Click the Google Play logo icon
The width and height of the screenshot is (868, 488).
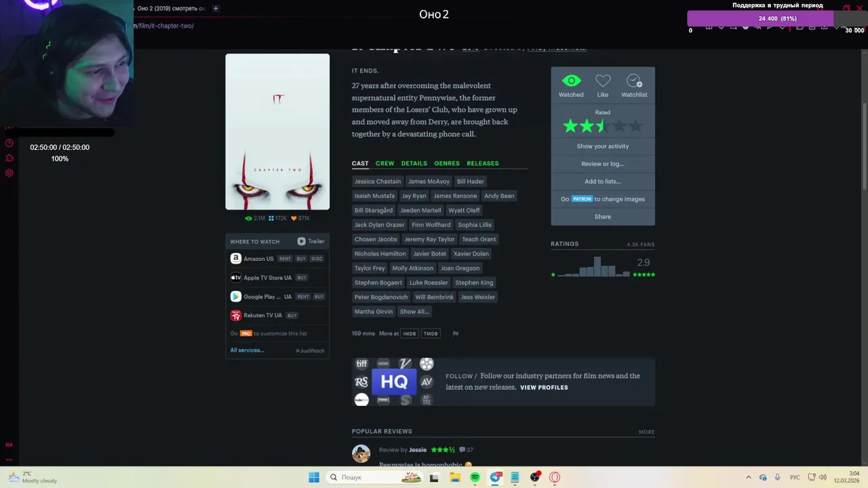pos(235,296)
